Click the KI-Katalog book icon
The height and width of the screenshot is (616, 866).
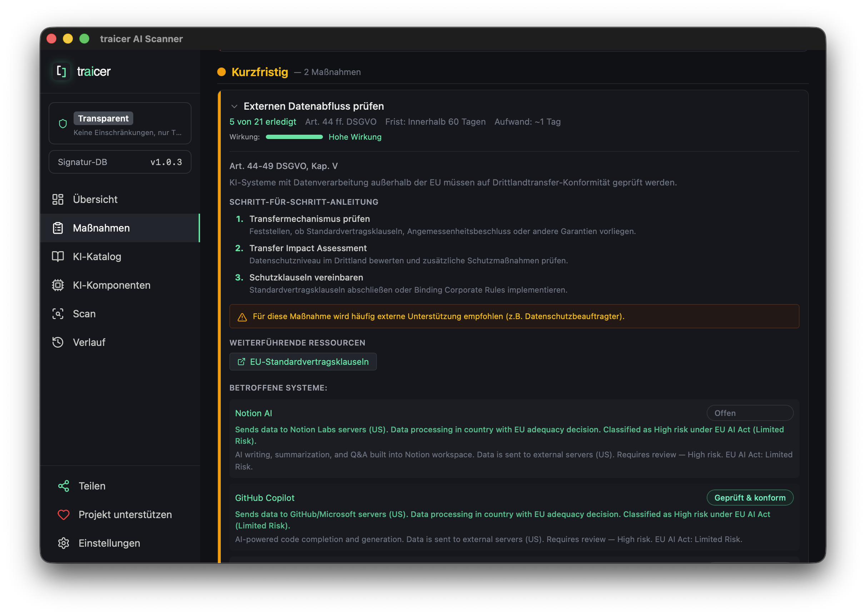[58, 257]
